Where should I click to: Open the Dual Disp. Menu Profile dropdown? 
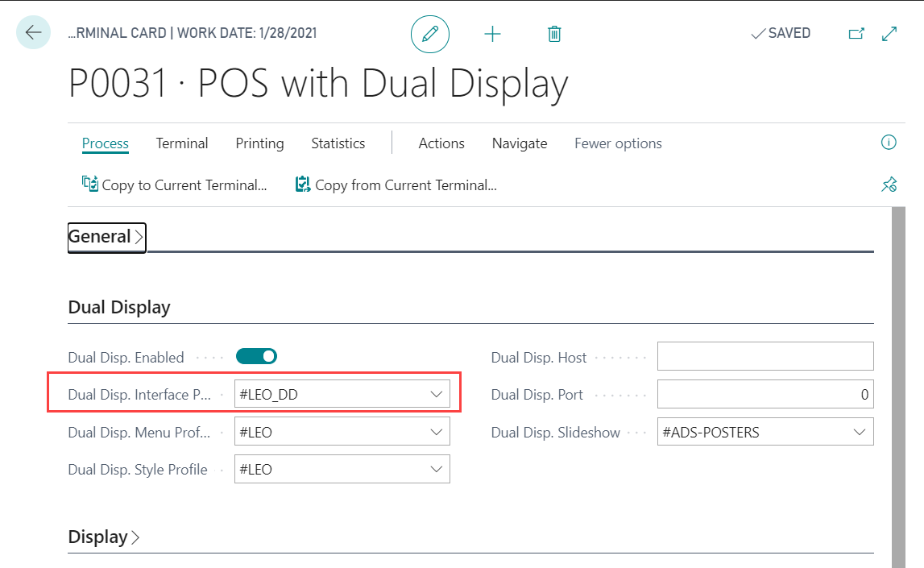437,432
